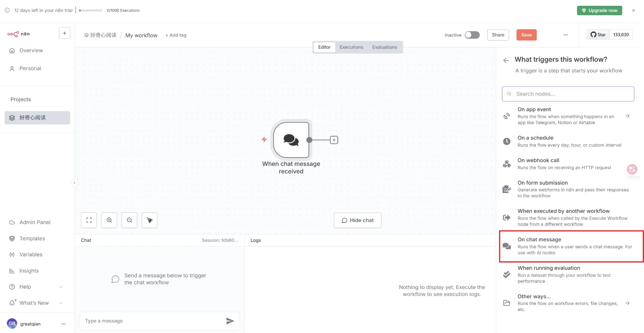Viewport: 644px width, 333px height.
Task: Choose the On chat message trigger
Action: click(x=571, y=246)
